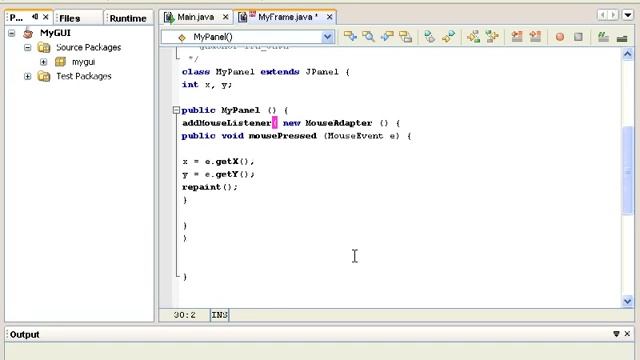The width and height of the screenshot is (640, 360).
Task: Click the Shift Line Right icon
Action: pos(535,37)
